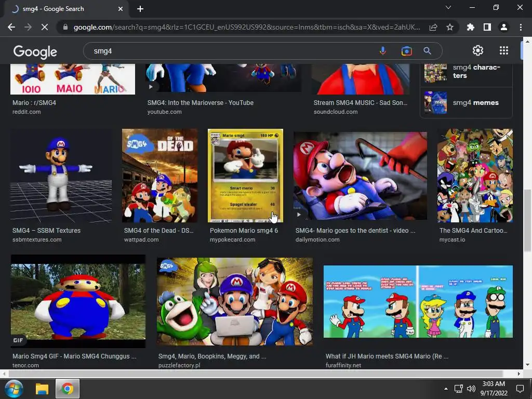Open Chrome extensions puzzle icon
532x399 pixels.
pos(470,27)
